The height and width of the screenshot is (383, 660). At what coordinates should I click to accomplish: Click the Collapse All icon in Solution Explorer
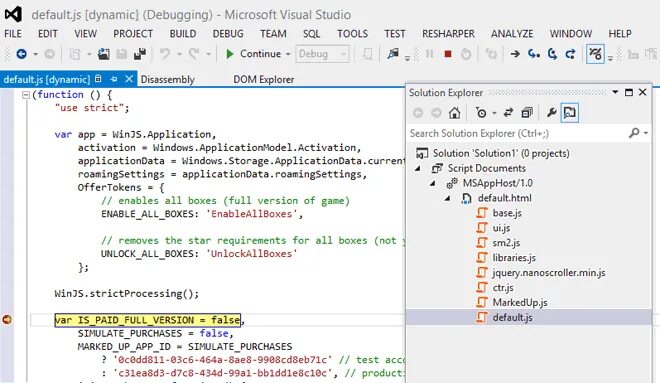point(527,113)
